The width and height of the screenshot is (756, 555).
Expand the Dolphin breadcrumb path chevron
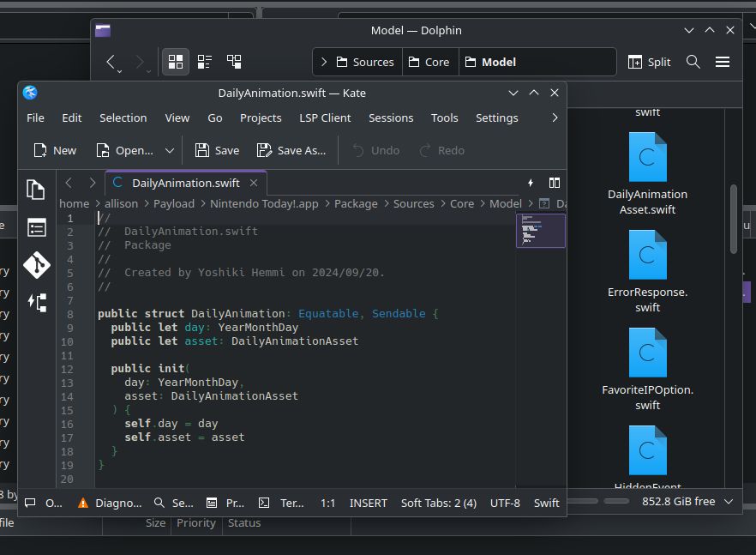point(323,62)
